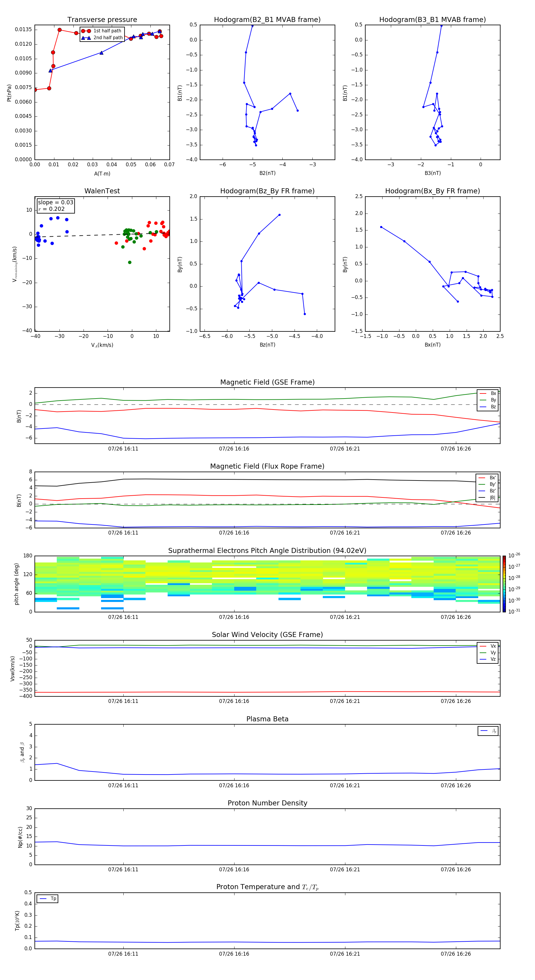Screen dimensions: 535x980
Task: Click the 'Proton Number Density' title
Action: coord(267,803)
